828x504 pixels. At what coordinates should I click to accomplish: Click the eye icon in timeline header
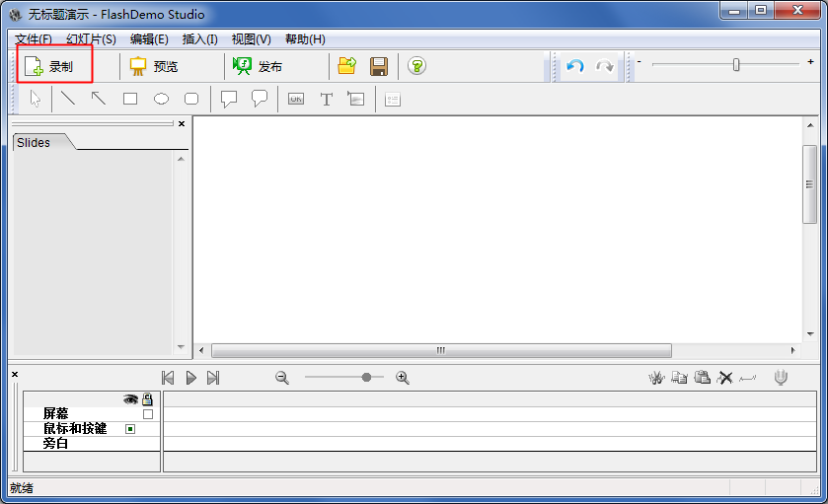(x=130, y=399)
